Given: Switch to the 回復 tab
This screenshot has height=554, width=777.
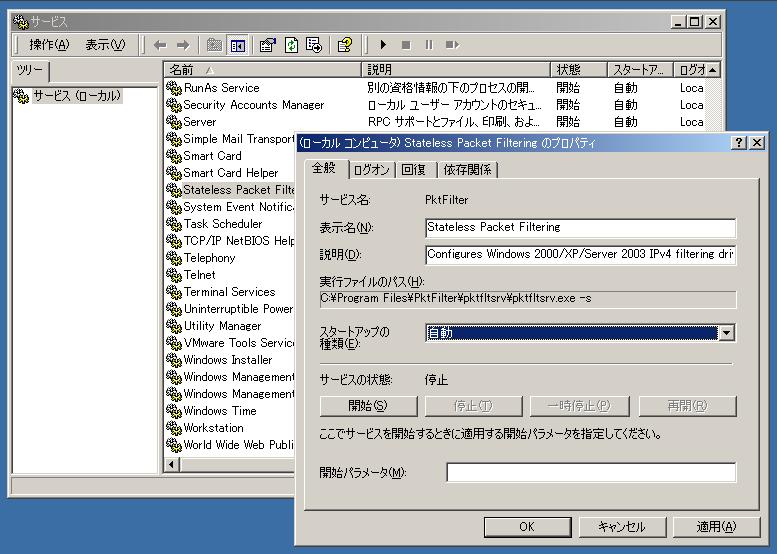Looking at the screenshot, I should click(x=414, y=170).
